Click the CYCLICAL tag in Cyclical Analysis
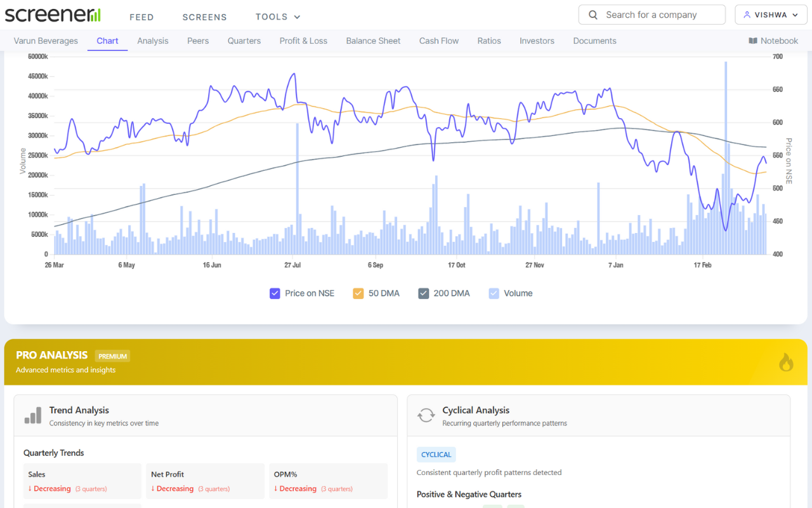 pos(436,454)
